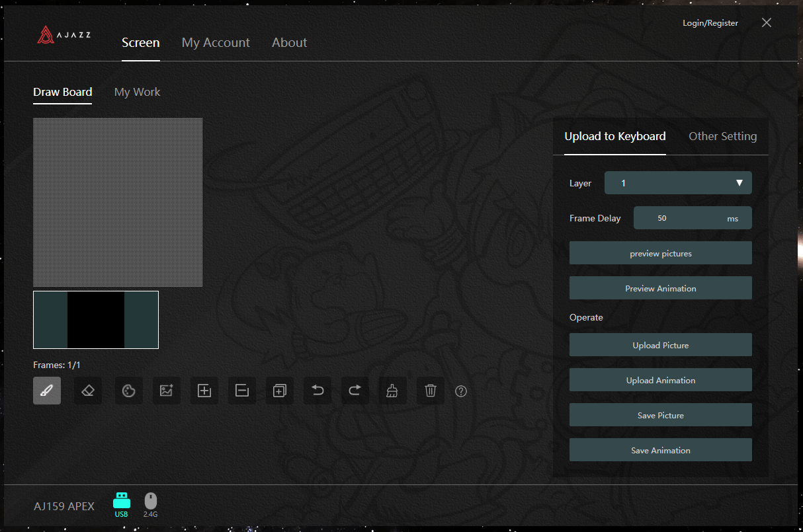Clear the canvas with broom icon

click(x=392, y=391)
